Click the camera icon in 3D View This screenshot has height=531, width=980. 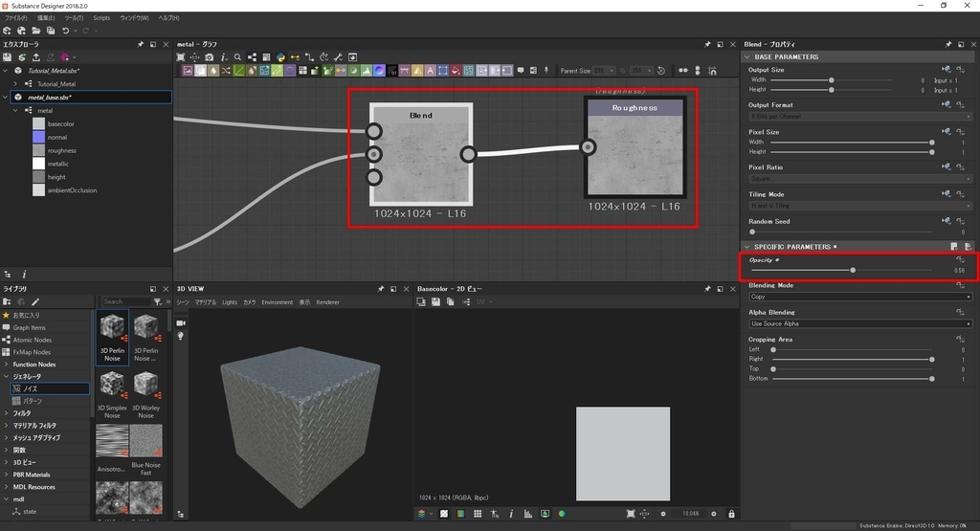coord(180,322)
